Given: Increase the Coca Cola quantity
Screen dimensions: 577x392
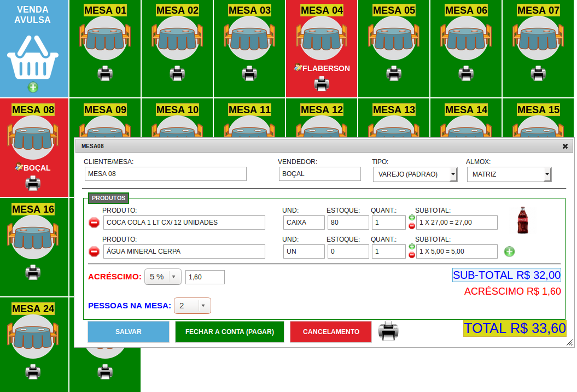Looking at the screenshot, I should coord(412,218).
